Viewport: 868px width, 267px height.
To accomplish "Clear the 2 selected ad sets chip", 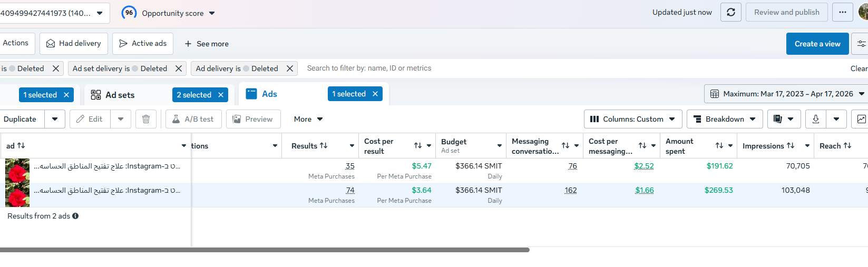I will (x=221, y=95).
